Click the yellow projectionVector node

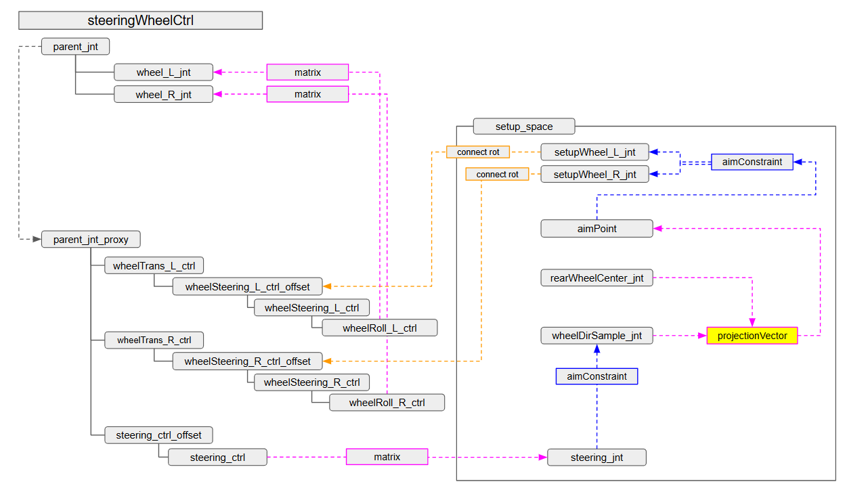pos(752,336)
